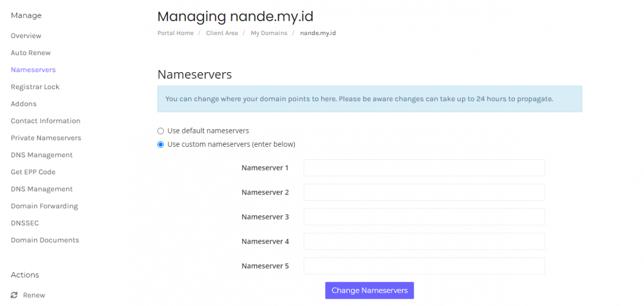Open the DNSSEC page
Image resolution: width=644 pixels, height=306 pixels.
(x=25, y=223)
